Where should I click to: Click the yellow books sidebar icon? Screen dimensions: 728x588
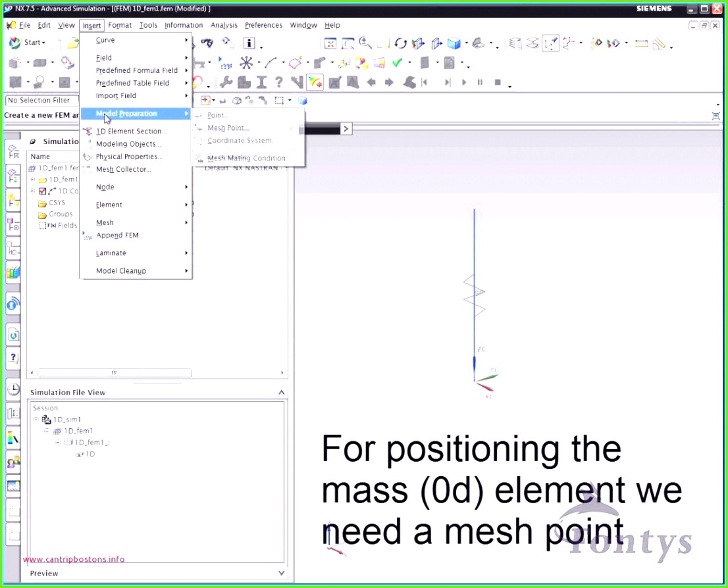[x=13, y=272]
